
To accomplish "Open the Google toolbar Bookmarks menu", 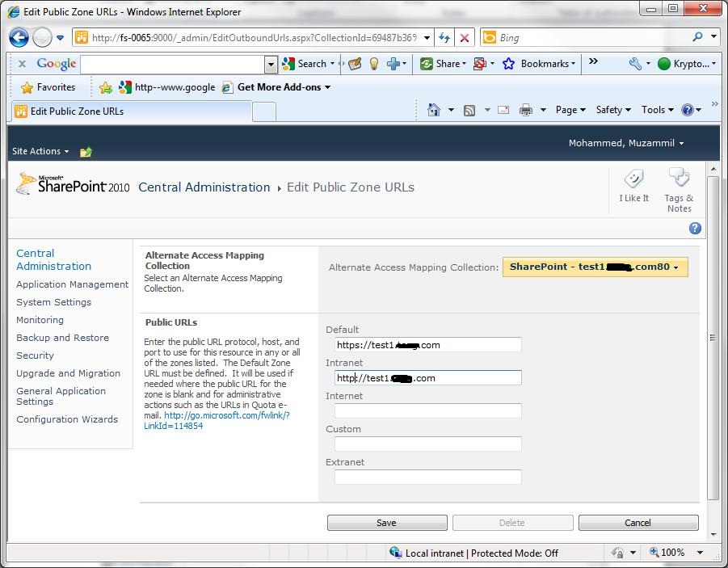I will pyautogui.click(x=539, y=64).
